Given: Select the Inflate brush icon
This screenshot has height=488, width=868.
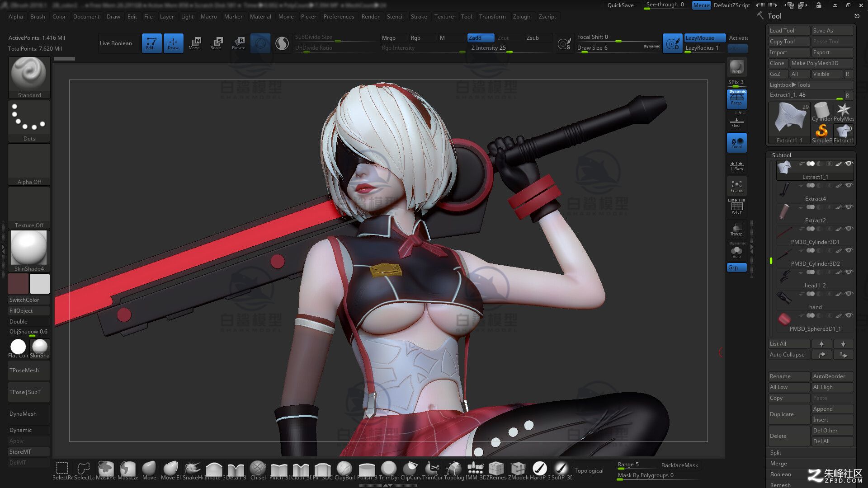Looking at the screenshot, I should [214, 470].
